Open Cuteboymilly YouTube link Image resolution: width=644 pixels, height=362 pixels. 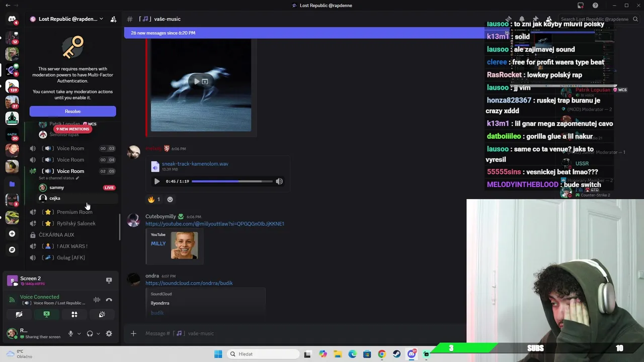pyautogui.click(x=215, y=224)
